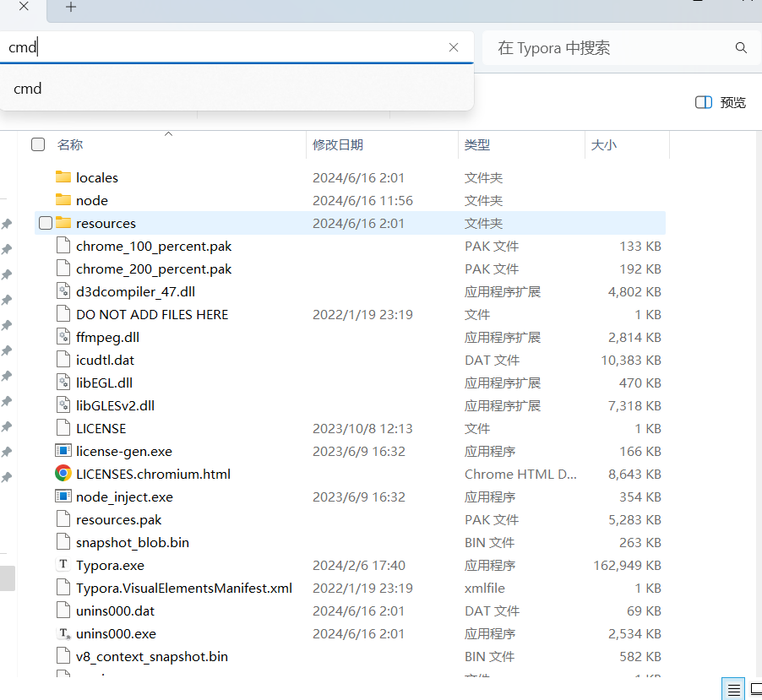The width and height of the screenshot is (762, 700).
Task: Select the cmd suggestion in dropdown
Action: tap(28, 89)
